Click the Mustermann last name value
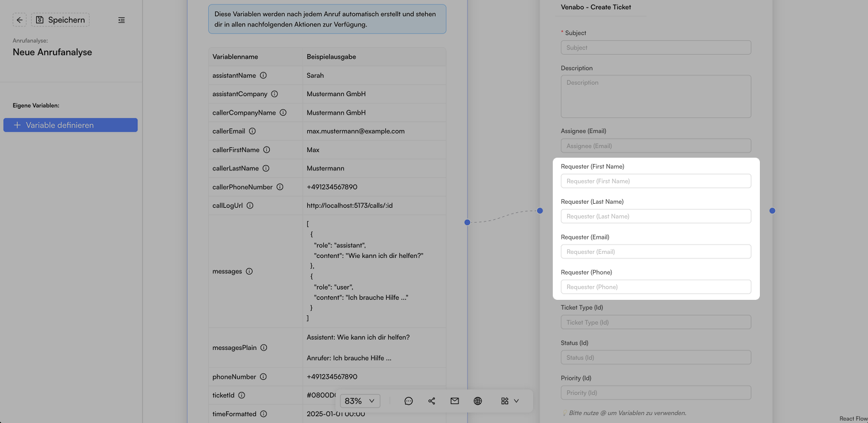 tap(326, 169)
